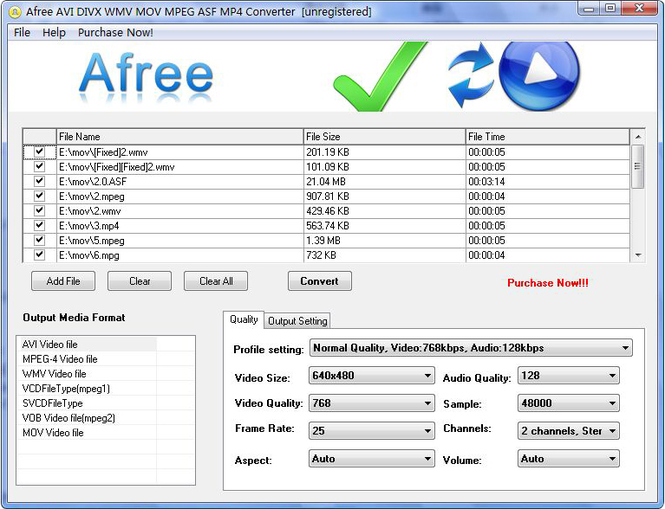Select MPEG-4 Video file output format
Image resolution: width=665 pixels, height=509 pixels.
pyautogui.click(x=87, y=359)
